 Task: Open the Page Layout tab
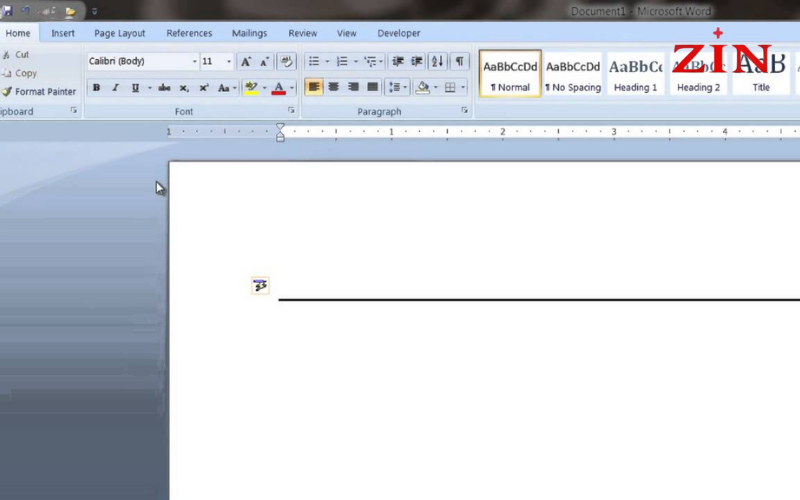[119, 33]
